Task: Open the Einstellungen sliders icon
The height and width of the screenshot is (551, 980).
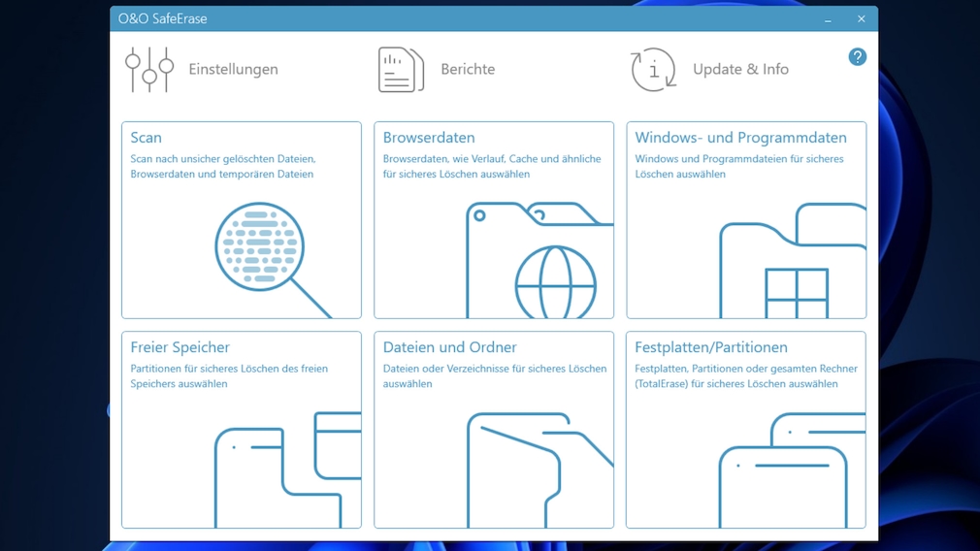Action: (149, 69)
